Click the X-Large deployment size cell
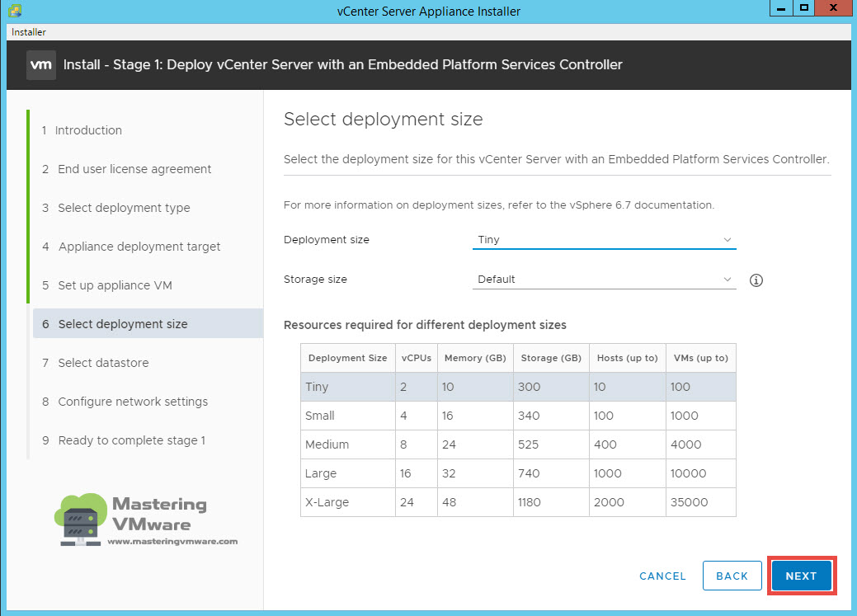The height and width of the screenshot is (616, 857). pyautogui.click(x=347, y=503)
